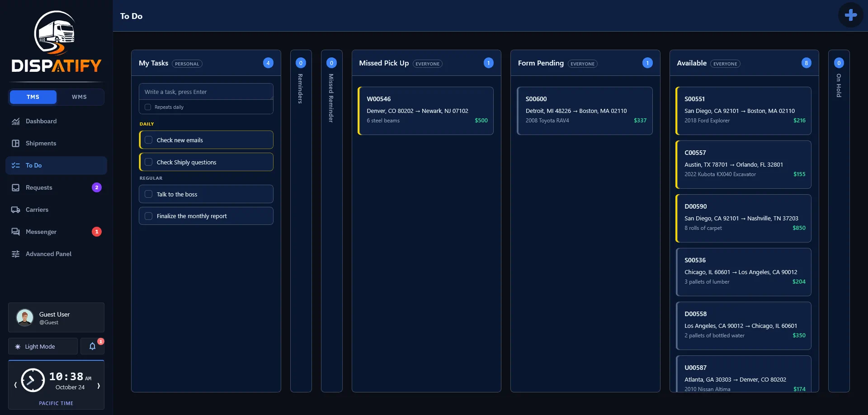Open the notifications bell

coord(92,346)
